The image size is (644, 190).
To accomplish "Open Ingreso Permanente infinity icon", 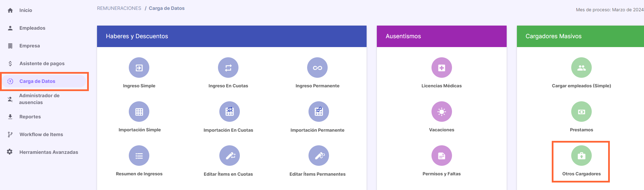I will [317, 68].
